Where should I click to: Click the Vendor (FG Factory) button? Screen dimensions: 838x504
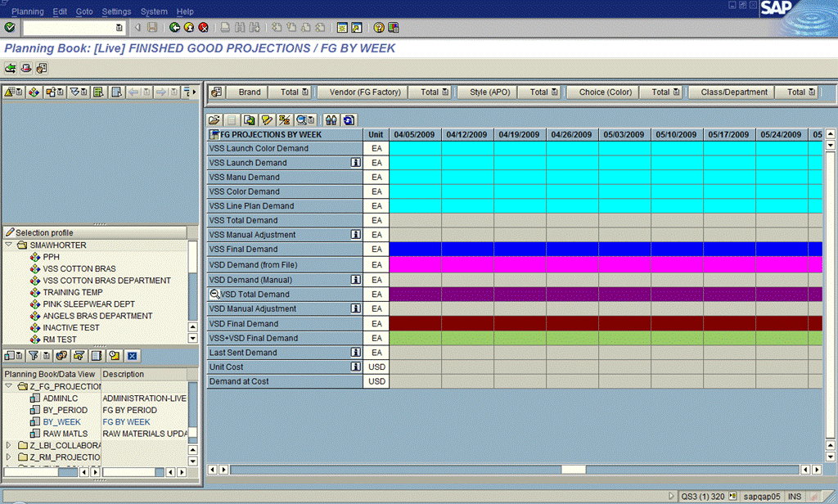pos(363,92)
